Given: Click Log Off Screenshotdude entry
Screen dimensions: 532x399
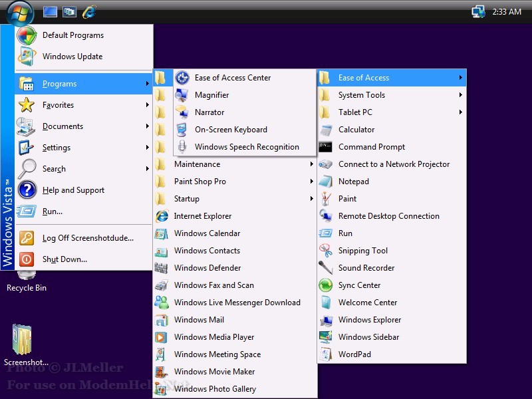Looking at the screenshot, I should pyautogui.click(x=87, y=238).
